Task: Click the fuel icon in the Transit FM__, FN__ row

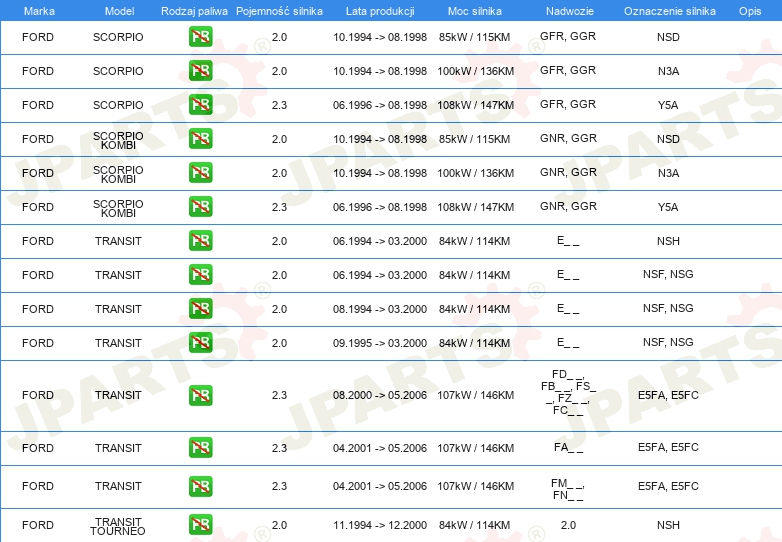Action: tap(200, 486)
